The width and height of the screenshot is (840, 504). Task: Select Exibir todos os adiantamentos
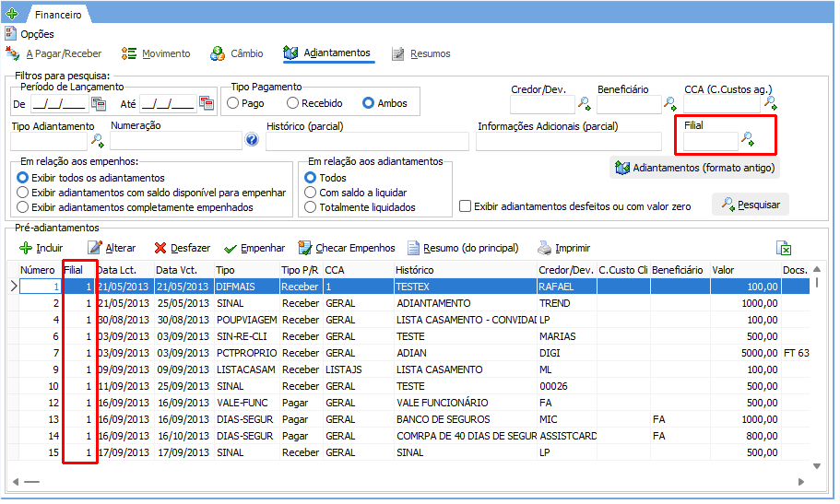coord(91,178)
